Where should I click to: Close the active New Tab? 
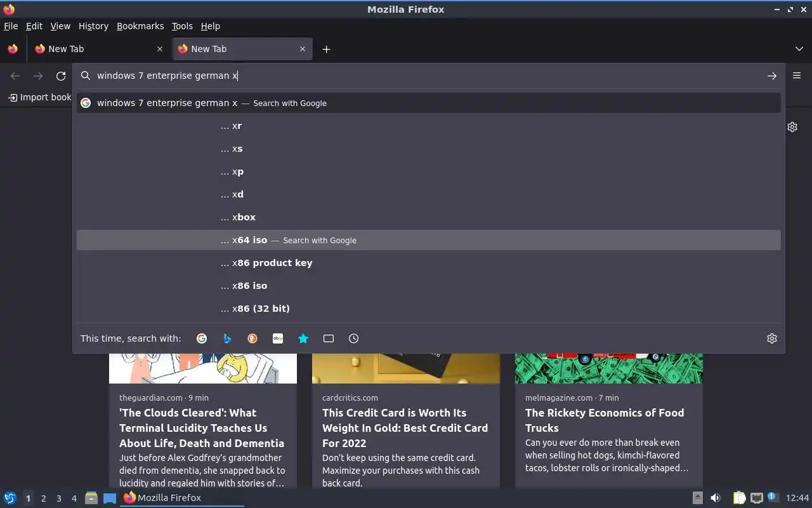[x=303, y=49]
